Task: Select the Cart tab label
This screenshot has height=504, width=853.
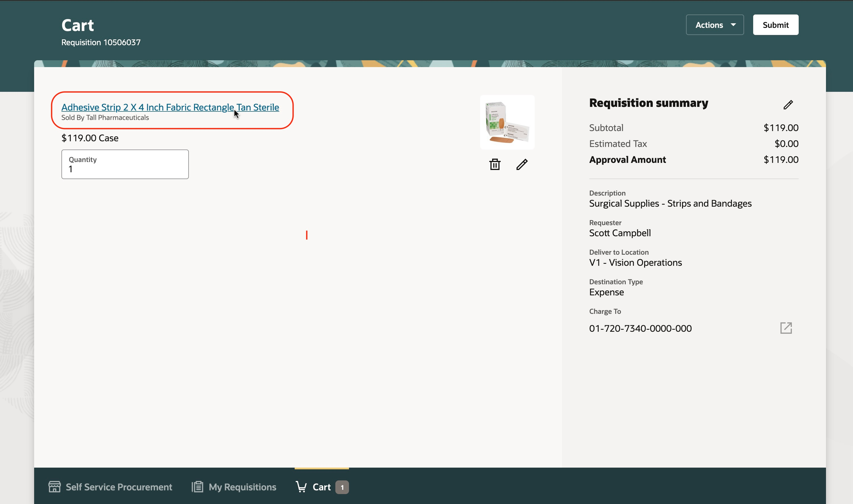Action: (321, 487)
